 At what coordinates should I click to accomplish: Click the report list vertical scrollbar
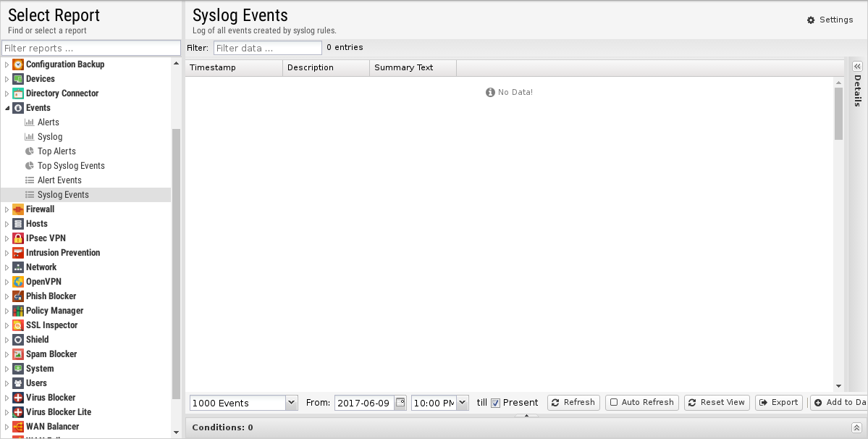coord(176,261)
